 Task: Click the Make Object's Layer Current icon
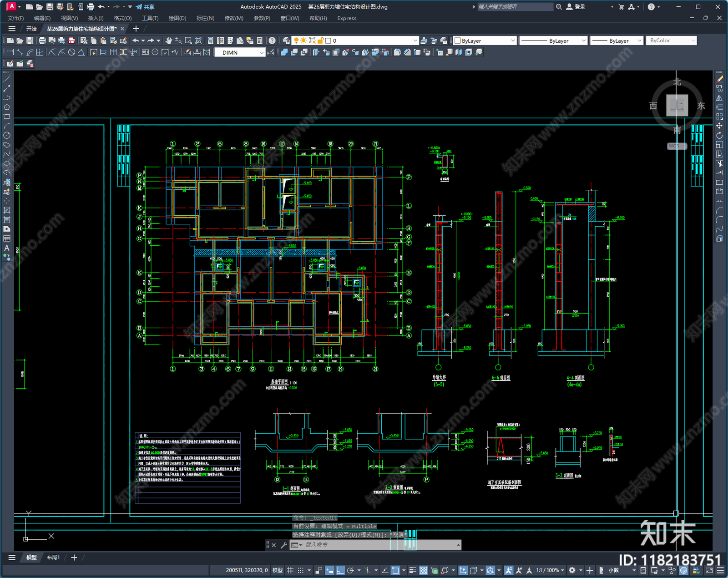pos(424,41)
